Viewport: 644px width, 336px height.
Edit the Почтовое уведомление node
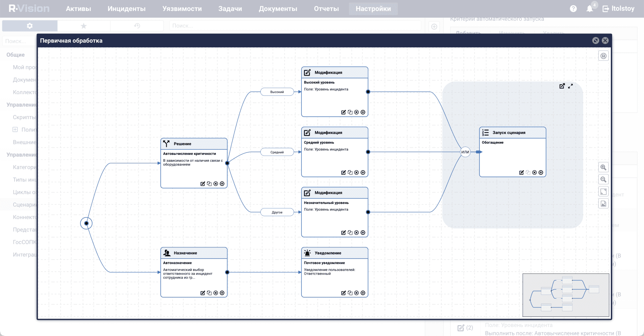pyautogui.click(x=343, y=293)
